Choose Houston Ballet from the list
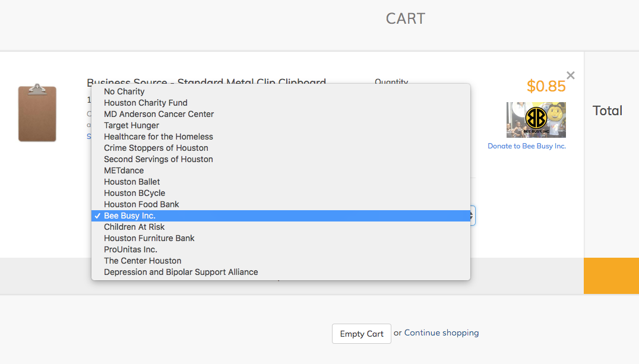The image size is (639, 364). click(281, 182)
